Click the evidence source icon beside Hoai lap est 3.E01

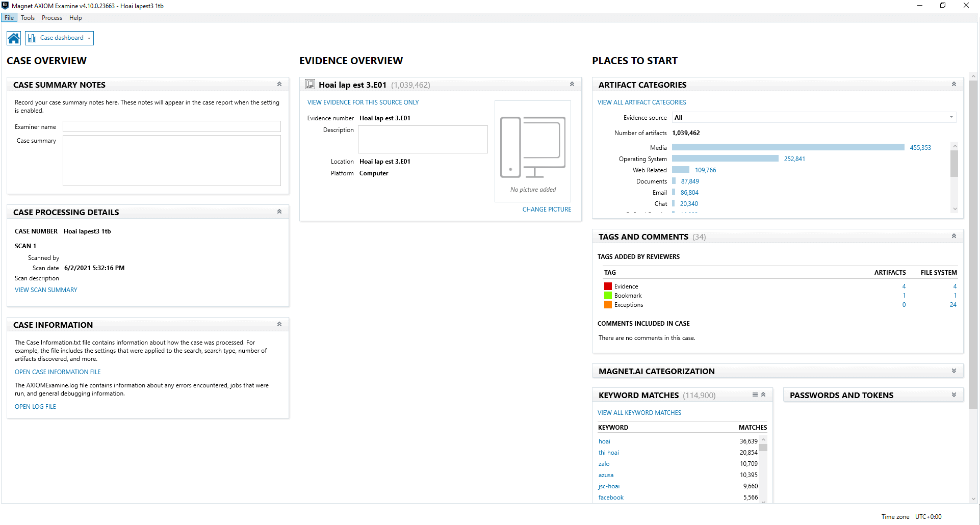click(x=310, y=85)
